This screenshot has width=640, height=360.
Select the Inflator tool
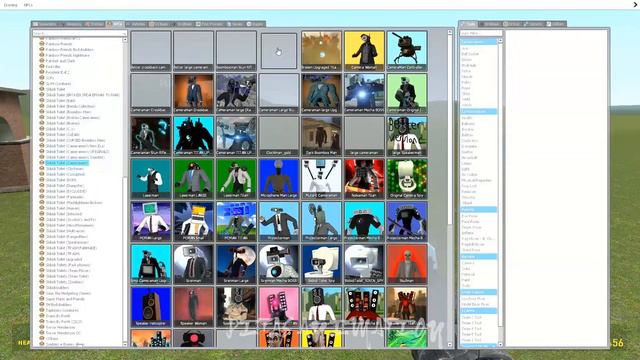(467, 233)
